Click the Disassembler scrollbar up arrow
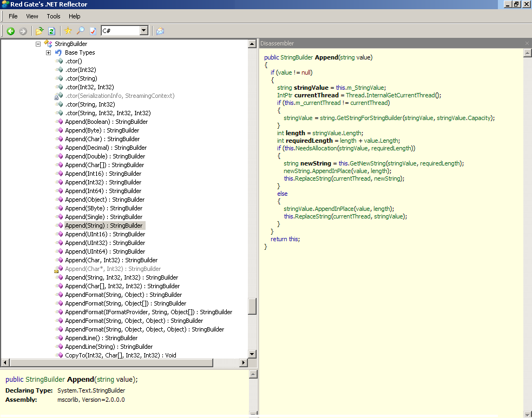Image resolution: width=532 pixels, height=418 pixels. (x=528, y=53)
